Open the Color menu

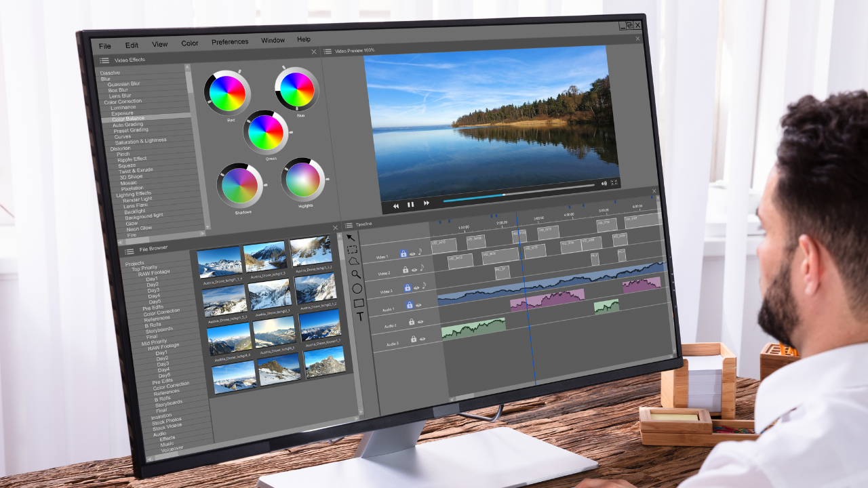(190, 43)
